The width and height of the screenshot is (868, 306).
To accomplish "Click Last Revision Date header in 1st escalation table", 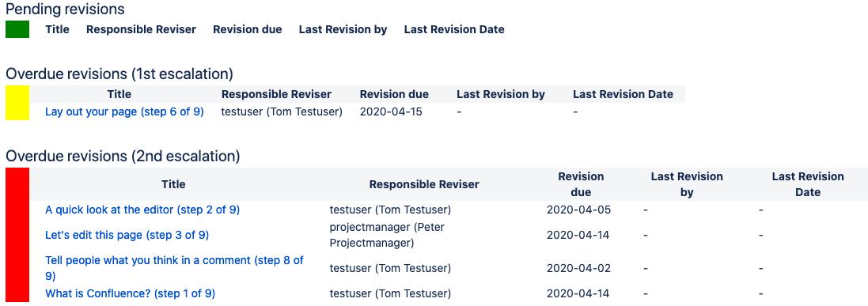I will (624, 94).
